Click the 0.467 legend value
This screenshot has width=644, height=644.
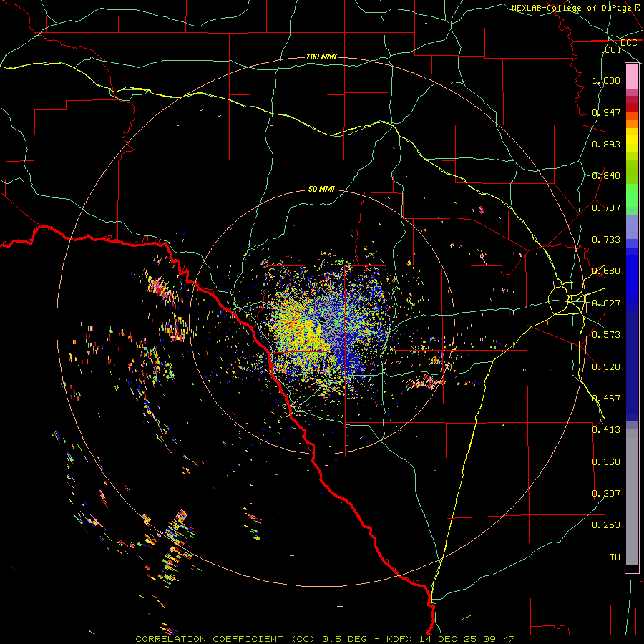coord(606,399)
